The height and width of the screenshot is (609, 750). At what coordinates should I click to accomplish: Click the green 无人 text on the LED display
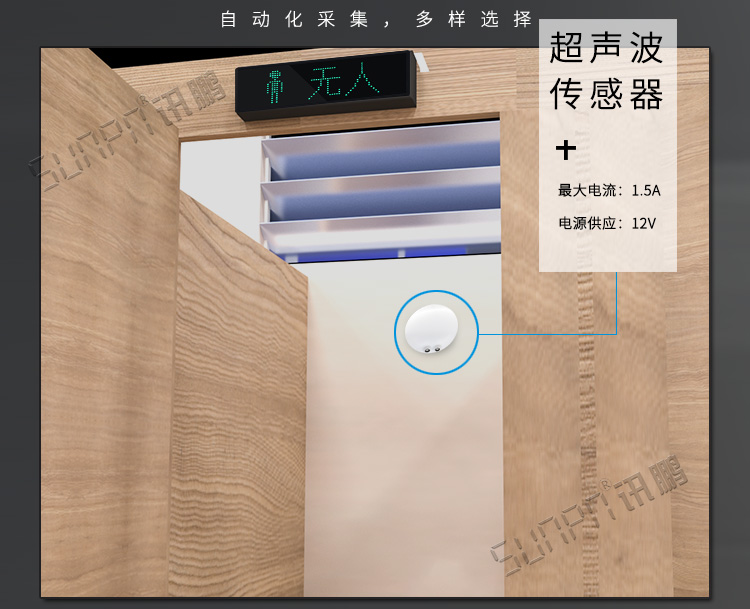(x=344, y=81)
